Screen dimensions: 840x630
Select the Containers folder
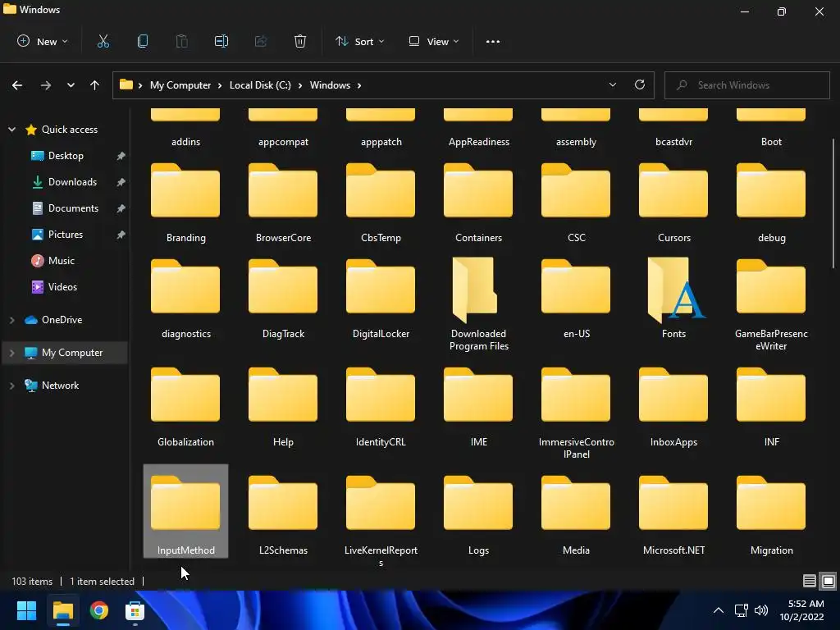coord(478,203)
